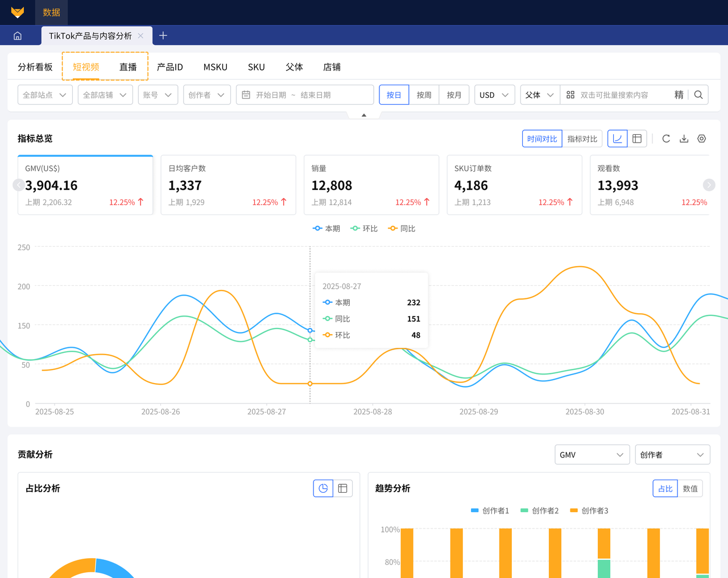Switch 指标总览 to table view
This screenshot has width=728, height=578.
[x=637, y=139]
